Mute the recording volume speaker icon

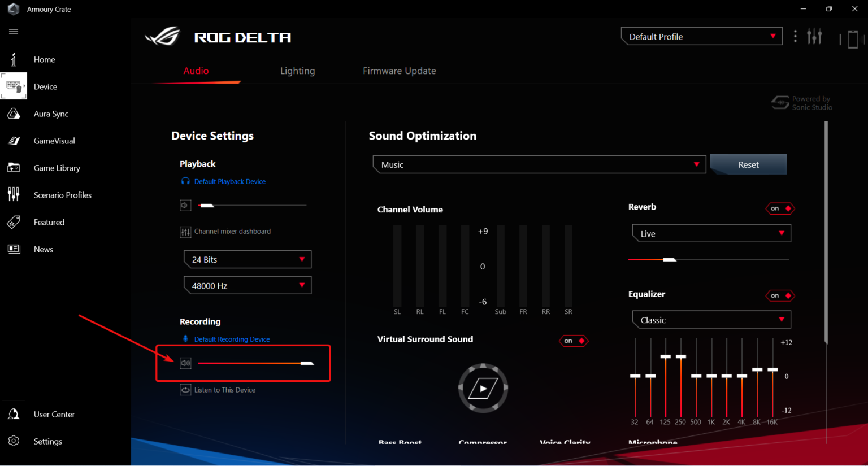pyautogui.click(x=185, y=363)
